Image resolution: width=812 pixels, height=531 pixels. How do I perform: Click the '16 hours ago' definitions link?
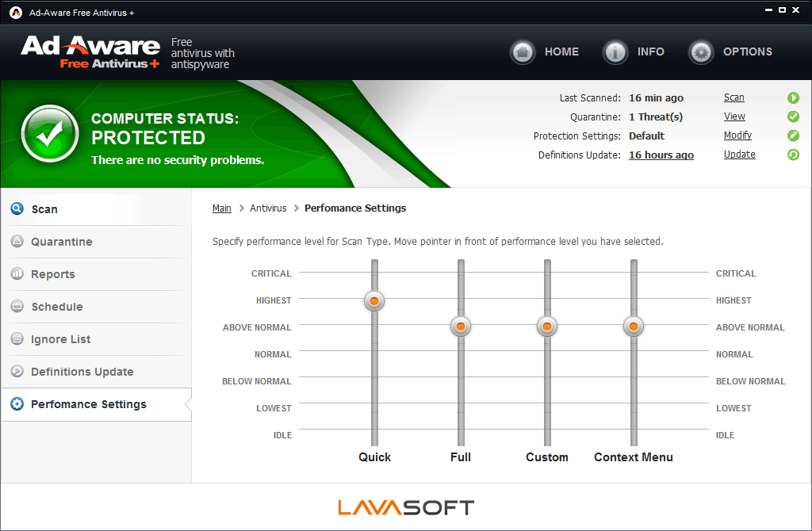[661, 155]
